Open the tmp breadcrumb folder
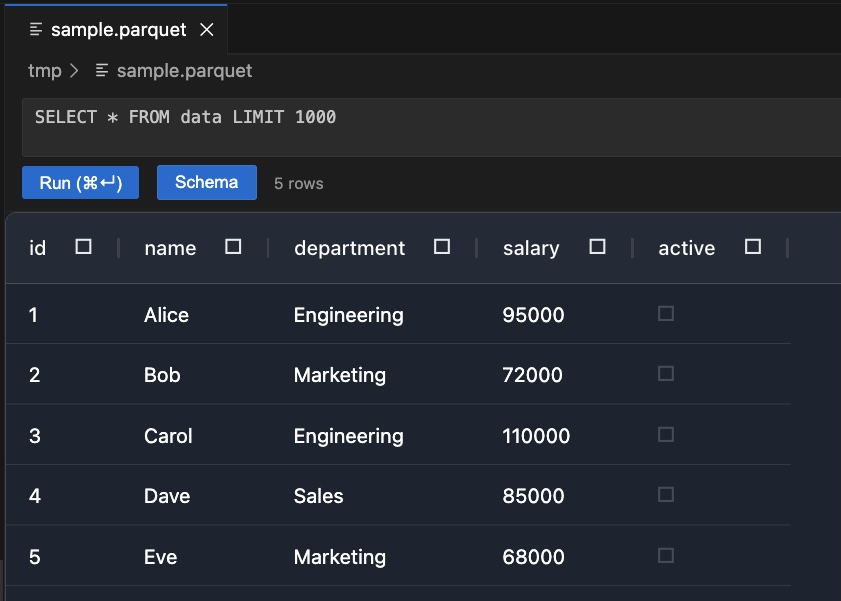841x601 pixels. point(45,71)
